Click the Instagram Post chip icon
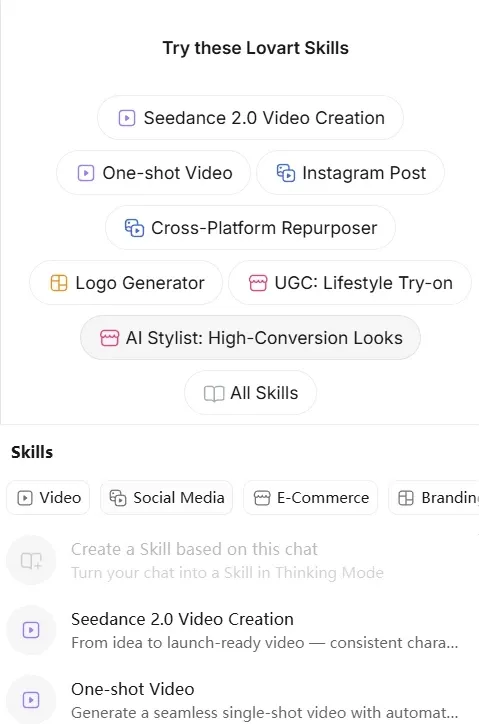The image size is (479, 724). point(286,173)
